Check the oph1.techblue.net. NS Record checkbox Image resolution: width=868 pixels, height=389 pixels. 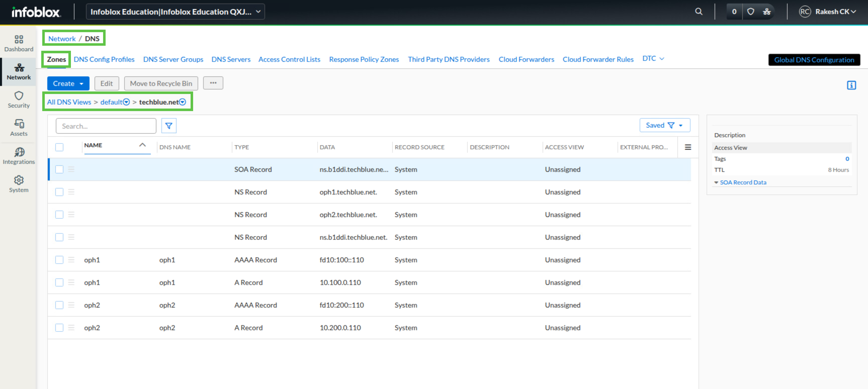tap(59, 192)
